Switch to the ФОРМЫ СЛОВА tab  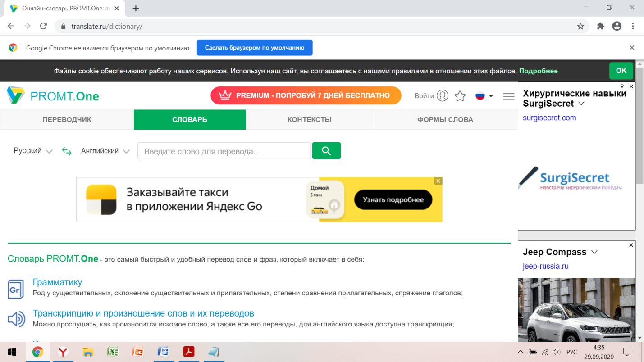click(445, 120)
